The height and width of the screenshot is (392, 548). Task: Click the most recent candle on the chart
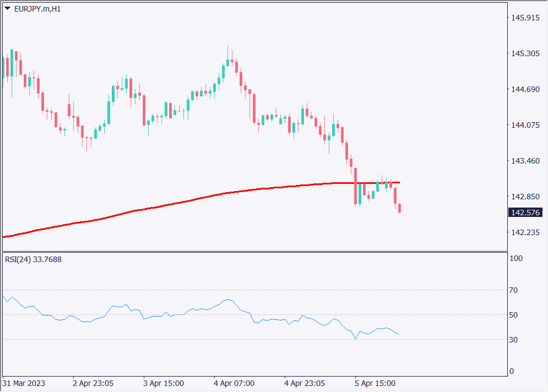click(399, 208)
